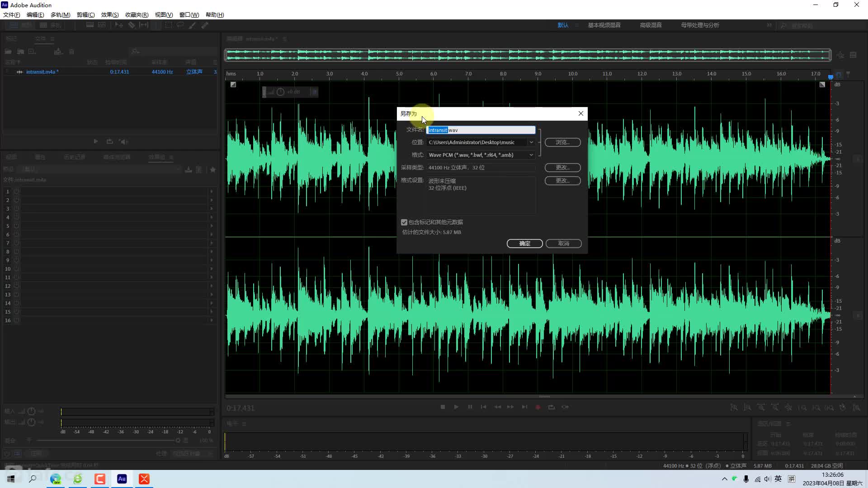
Task: Select the Slip tool in the toolbar
Action: (x=144, y=25)
